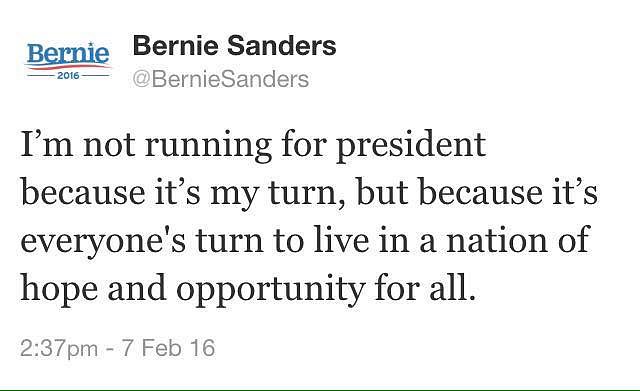The height and width of the screenshot is (391, 640).
Task: Click the word 'president' in the tweet
Action: [x=411, y=146]
